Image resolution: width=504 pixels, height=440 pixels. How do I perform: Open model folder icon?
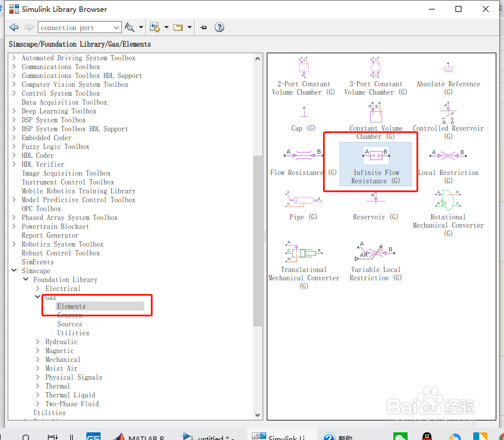178,27
